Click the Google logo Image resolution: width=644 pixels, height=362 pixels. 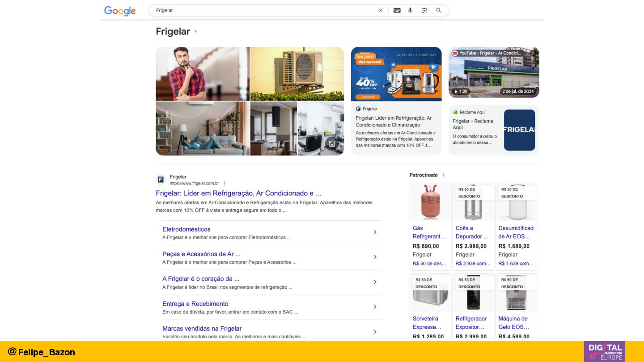(120, 11)
